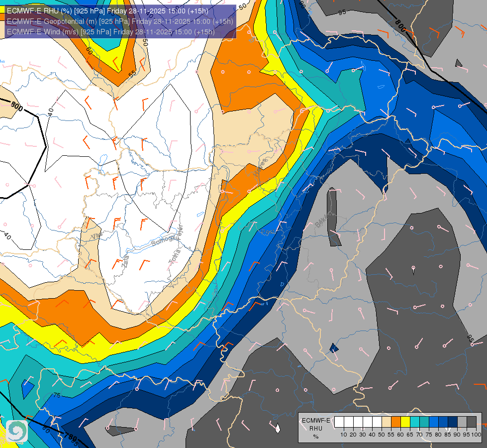The height and width of the screenshot is (448, 487).
Task: Click the Somogy county label on the map
Action: pos(164,240)
